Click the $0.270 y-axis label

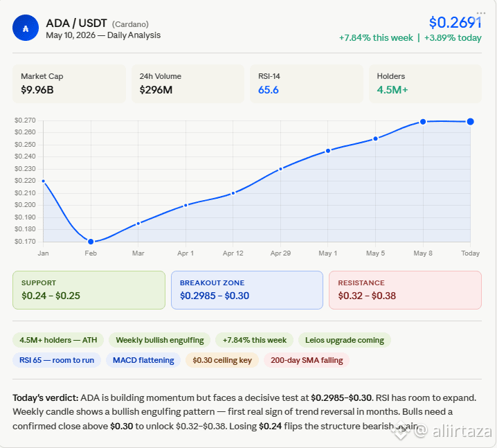tap(25, 120)
